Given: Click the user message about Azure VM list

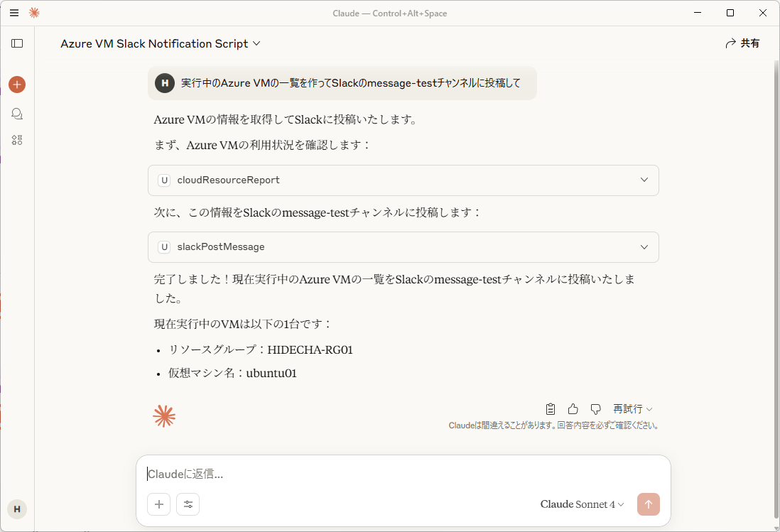Looking at the screenshot, I should (x=342, y=83).
